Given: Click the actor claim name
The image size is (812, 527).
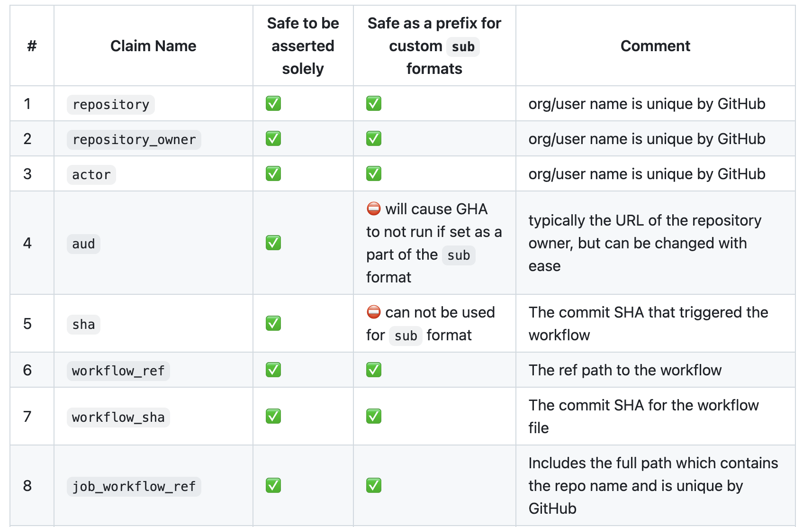Looking at the screenshot, I should [91, 174].
